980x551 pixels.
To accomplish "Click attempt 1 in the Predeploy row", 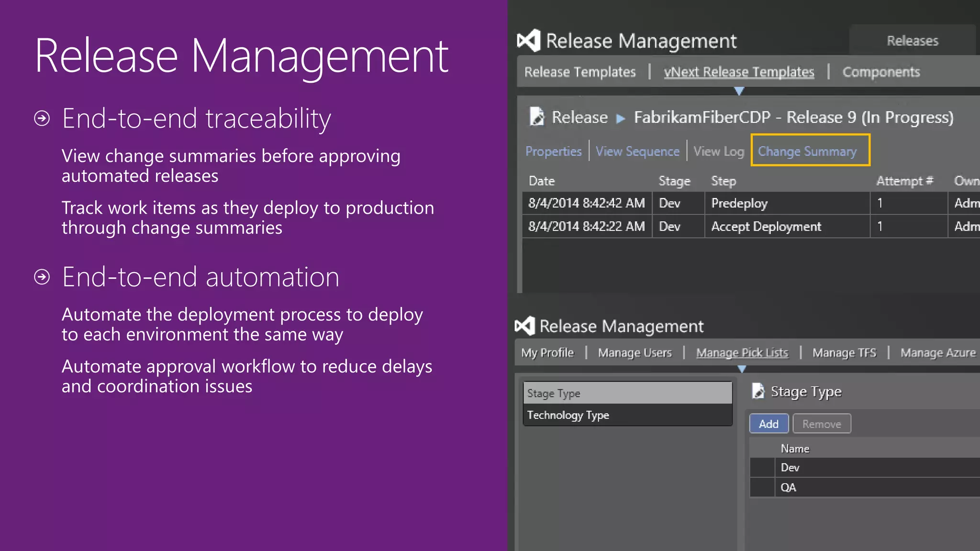I will coord(908,203).
